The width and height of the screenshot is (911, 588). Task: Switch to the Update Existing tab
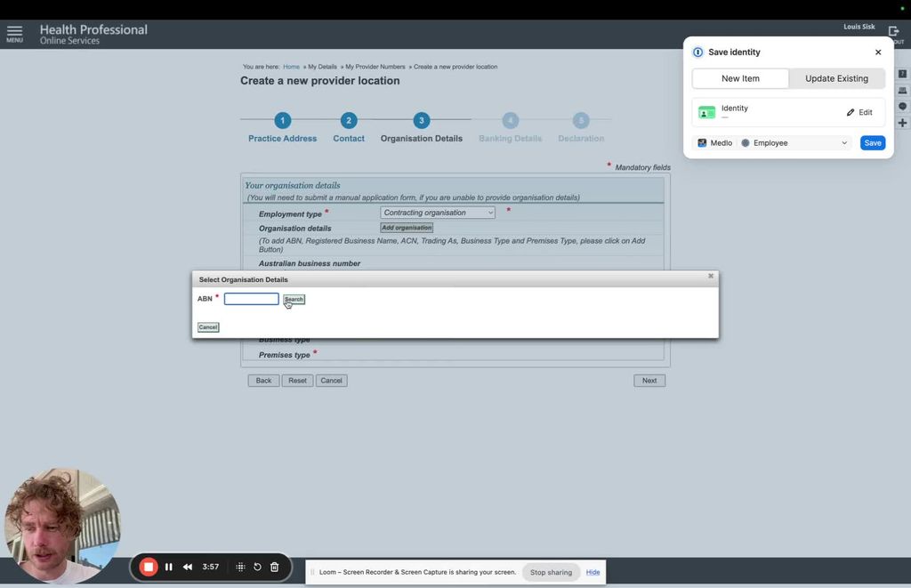pyautogui.click(x=836, y=78)
